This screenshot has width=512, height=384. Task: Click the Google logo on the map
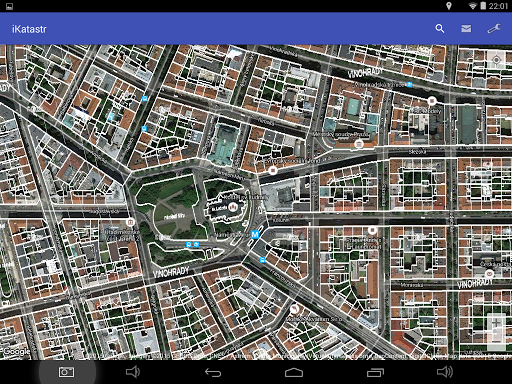point(16,351)
